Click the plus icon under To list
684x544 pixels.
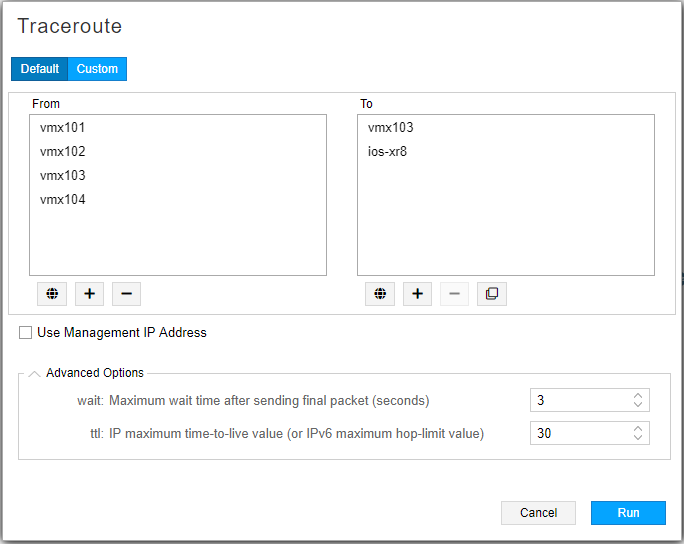417,294
